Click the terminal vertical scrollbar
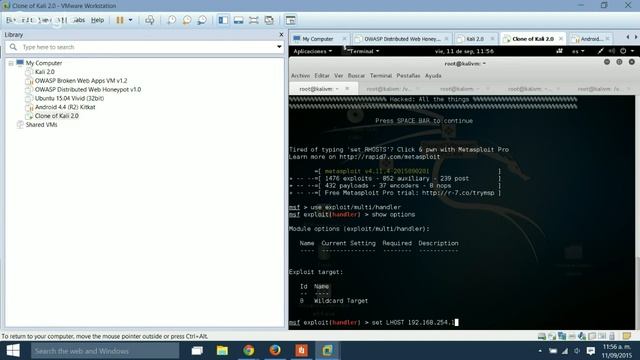 coord(637,212)
